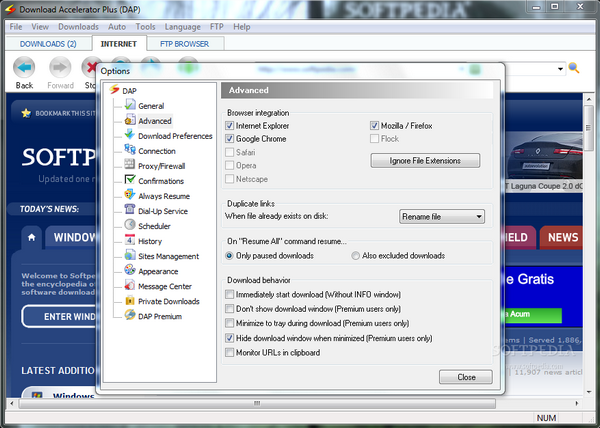Image resolution: width=600 pixels, height=428 pixels.
Task: Click the Private Downloads lock icon
Action: click(130, 300)
